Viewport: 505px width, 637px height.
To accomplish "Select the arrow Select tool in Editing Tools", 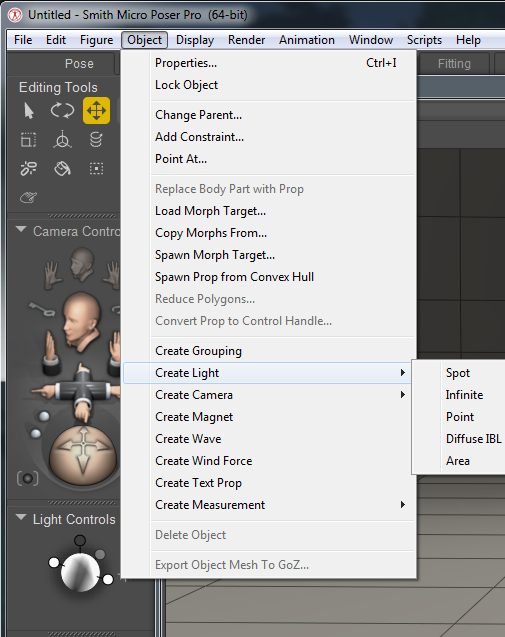I will click(28, 110).
